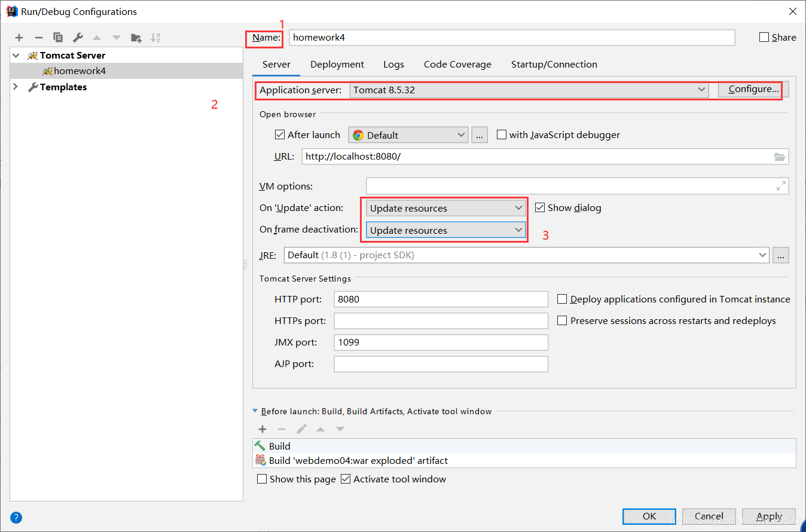
Task: Sort configurations alphabetically icon
Action: coord(155,38)
